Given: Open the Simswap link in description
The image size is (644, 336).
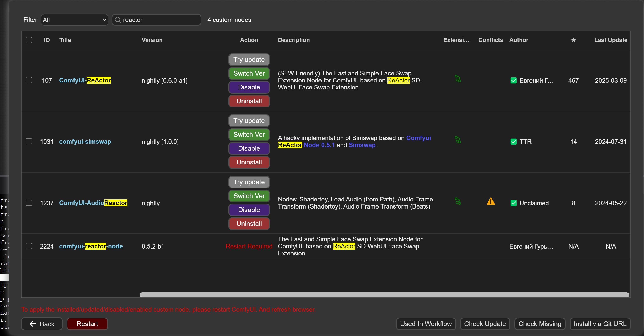Looking at the screenshot, I should click(362, 145).
